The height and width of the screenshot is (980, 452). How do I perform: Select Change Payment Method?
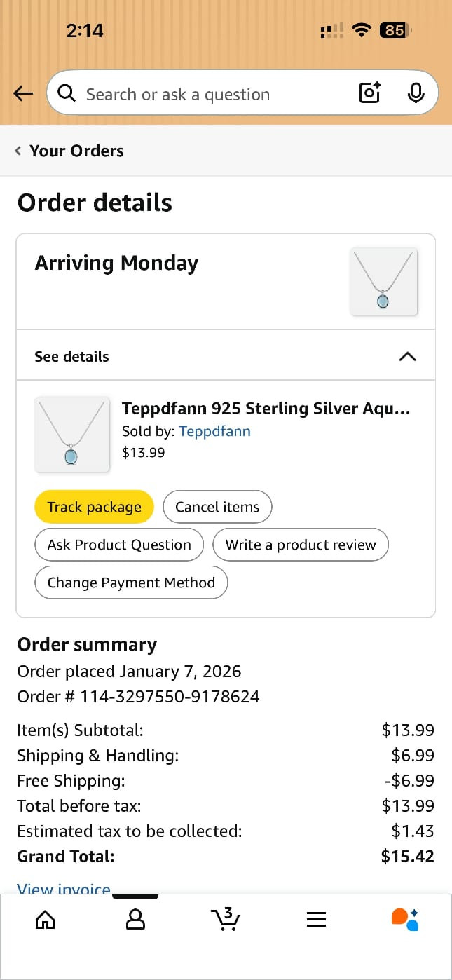(131, 583)
